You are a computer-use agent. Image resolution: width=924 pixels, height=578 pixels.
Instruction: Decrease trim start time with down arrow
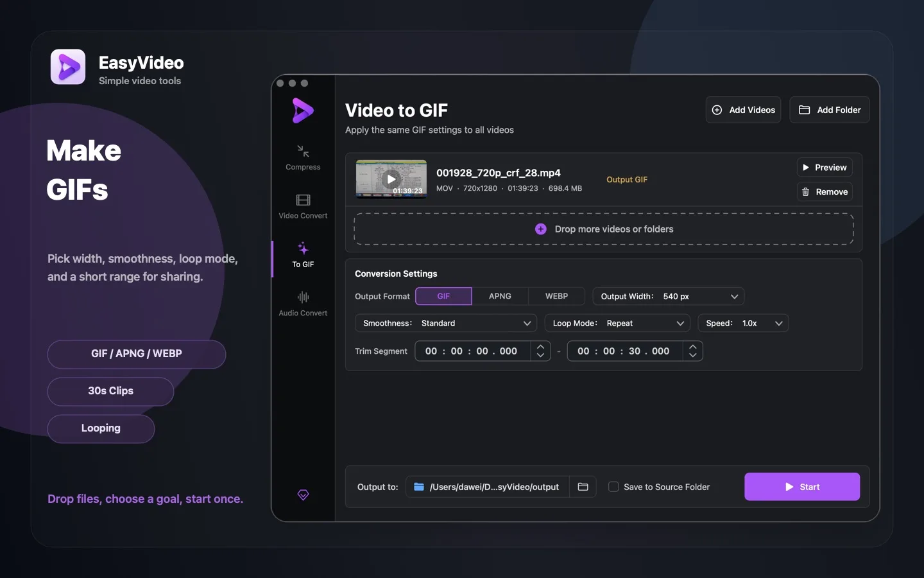(540, 355)
